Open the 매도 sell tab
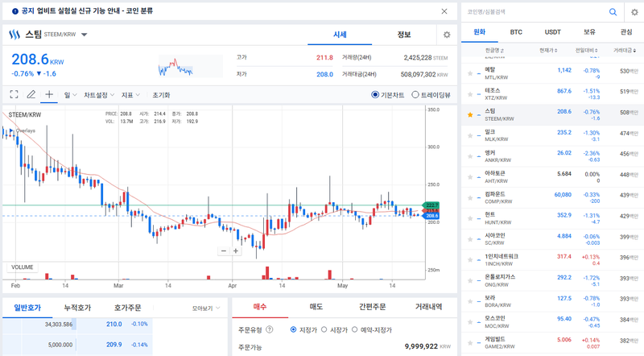 coord(316,307)
